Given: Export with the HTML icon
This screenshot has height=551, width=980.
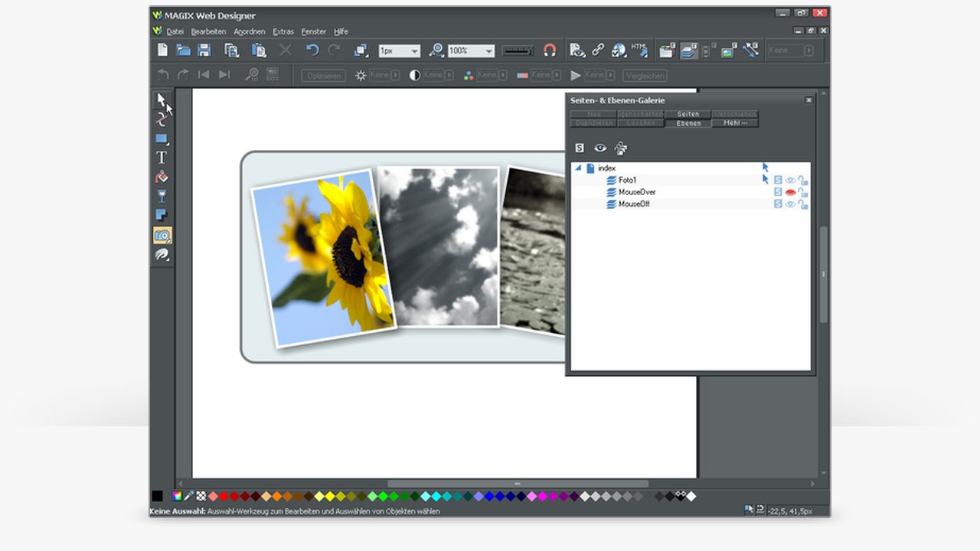Looking at the screenshot, I should 639,50.
